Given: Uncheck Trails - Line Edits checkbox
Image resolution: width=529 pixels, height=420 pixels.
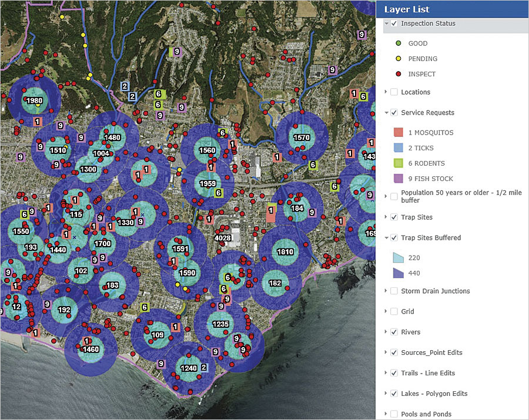Looking at the screenshot, I should pos(394,373).
